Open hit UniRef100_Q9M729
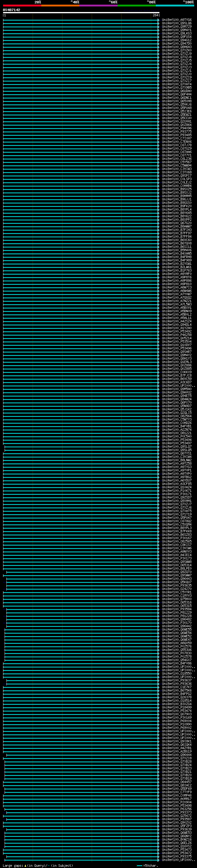 177,26
